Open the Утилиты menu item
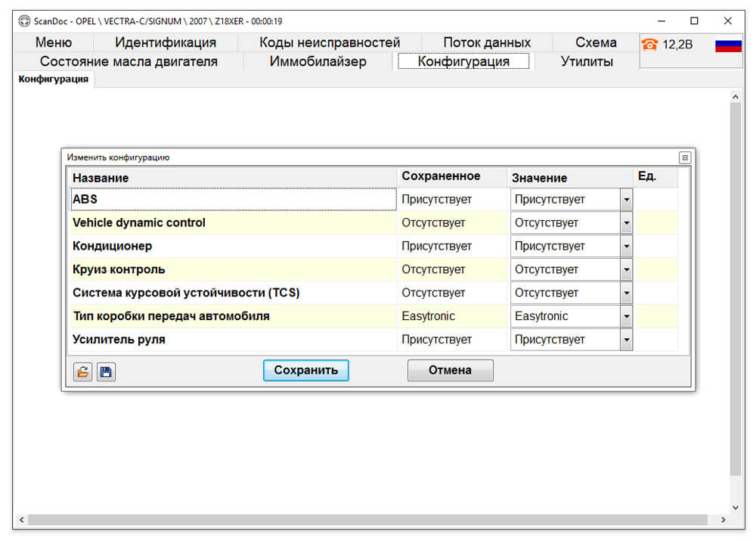The image size is (756, 541). (x=587, y=61)
